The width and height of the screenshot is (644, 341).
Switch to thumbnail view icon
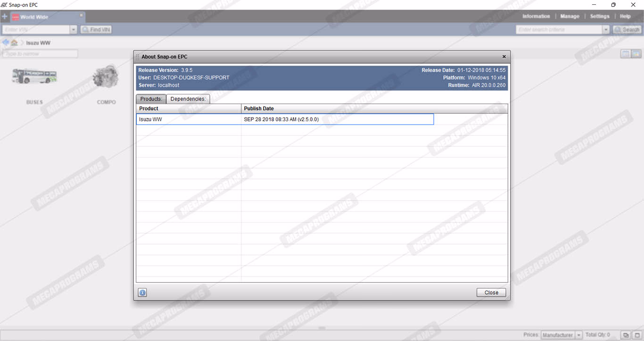click(636, 54)
